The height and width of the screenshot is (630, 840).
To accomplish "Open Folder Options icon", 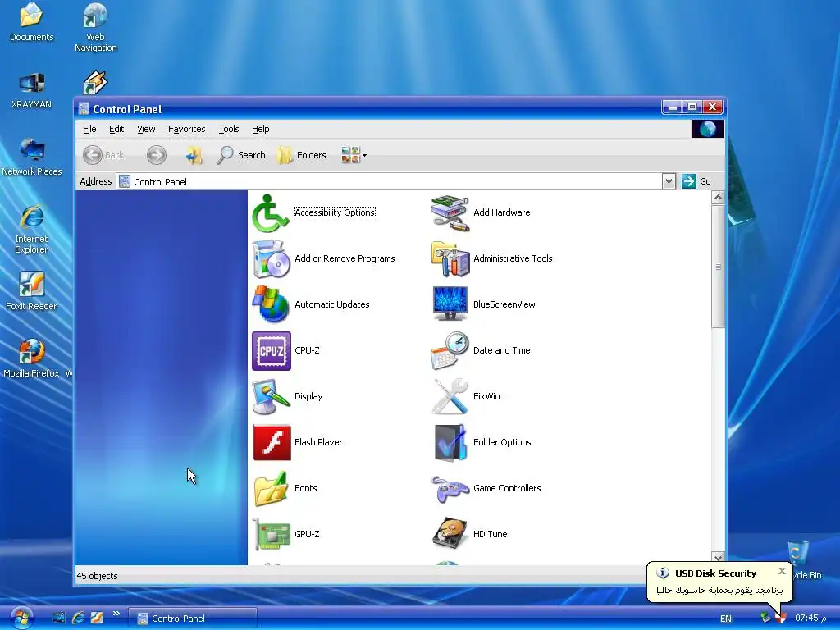I will pos(450,442).
